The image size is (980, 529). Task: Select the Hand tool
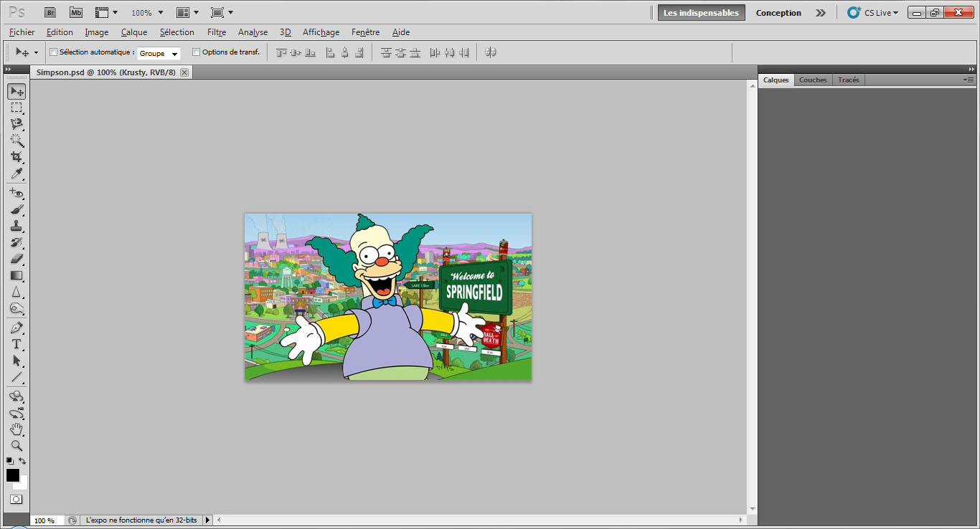pyautogui.click(x=16, y=429)
